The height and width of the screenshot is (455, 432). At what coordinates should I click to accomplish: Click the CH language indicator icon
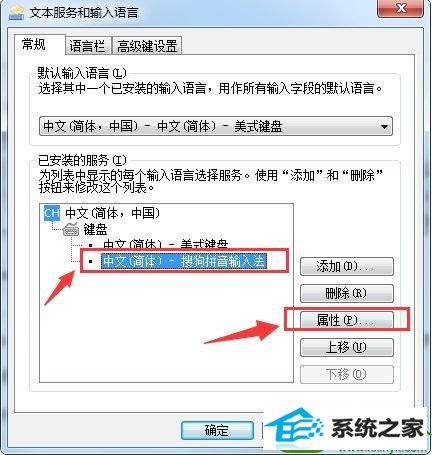(52, 213)
